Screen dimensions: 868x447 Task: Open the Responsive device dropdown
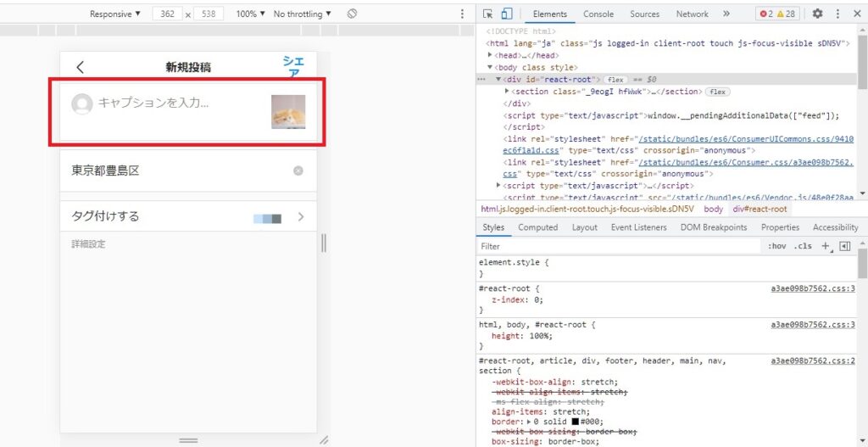coord(115,14)
